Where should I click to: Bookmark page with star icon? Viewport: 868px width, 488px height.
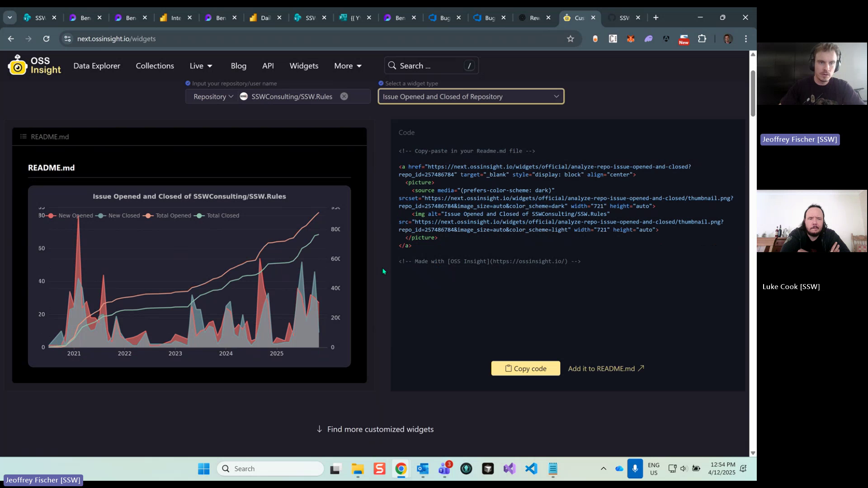(571, 39)
